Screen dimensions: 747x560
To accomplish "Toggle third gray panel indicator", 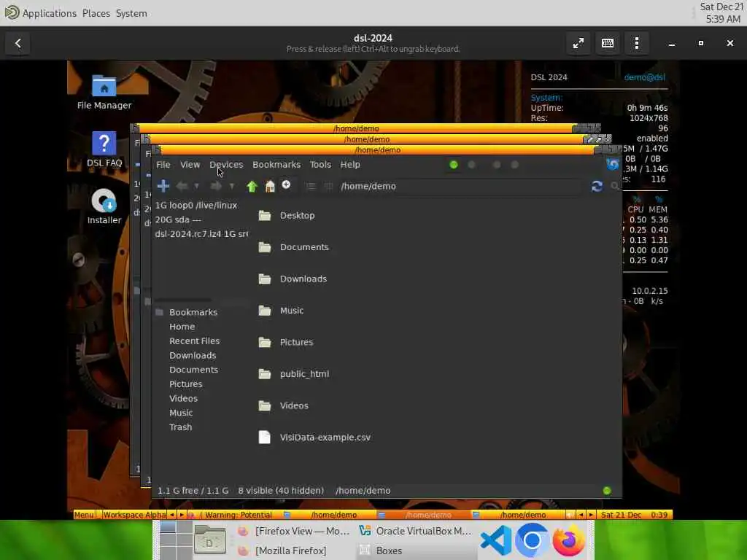I will [497, 165].
